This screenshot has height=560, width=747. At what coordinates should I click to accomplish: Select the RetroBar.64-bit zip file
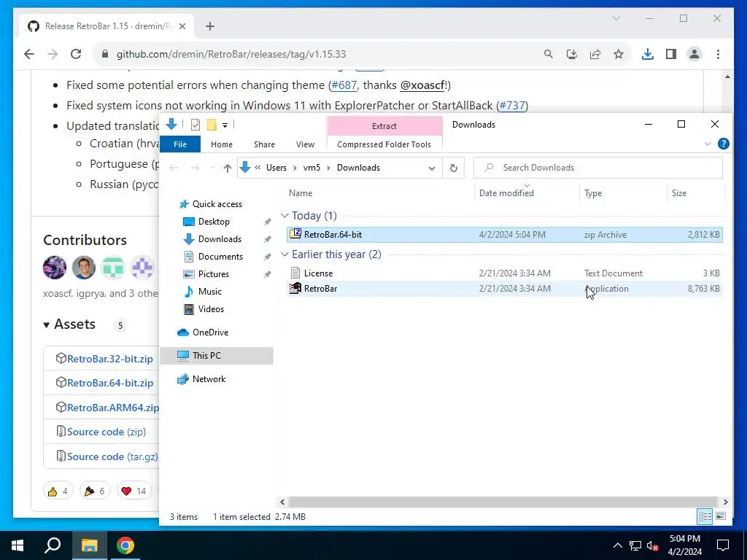pos(505,235)
